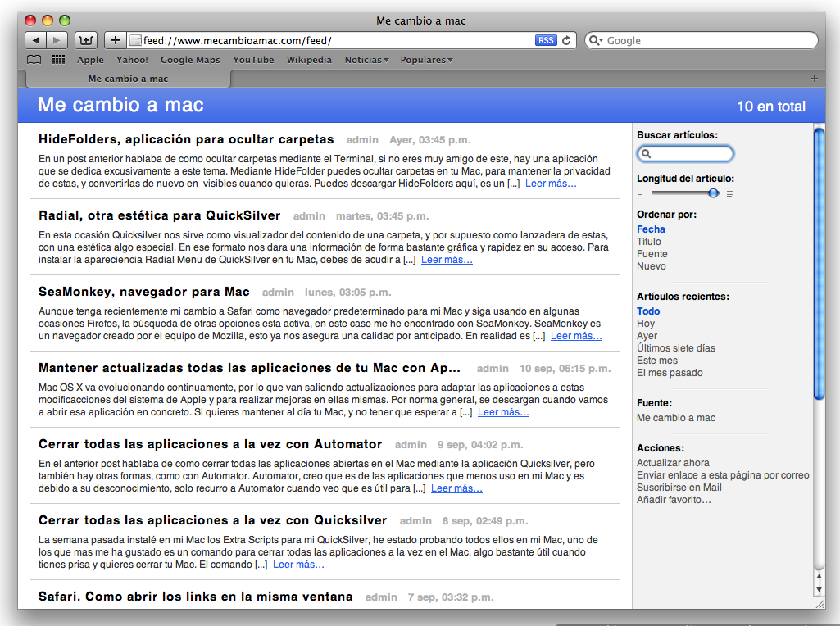Click Enviar enlace a esta página por correo

tap(723, 475)
